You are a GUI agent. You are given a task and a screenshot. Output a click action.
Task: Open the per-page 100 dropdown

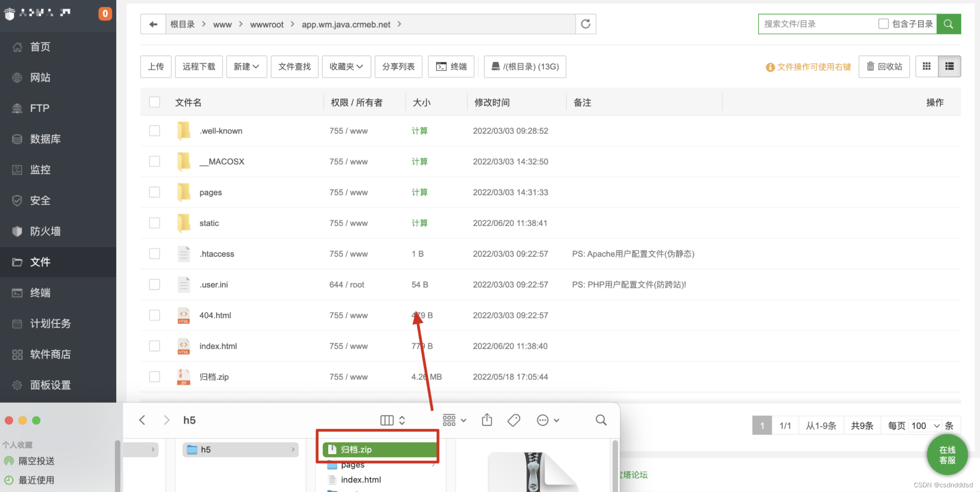926,425
